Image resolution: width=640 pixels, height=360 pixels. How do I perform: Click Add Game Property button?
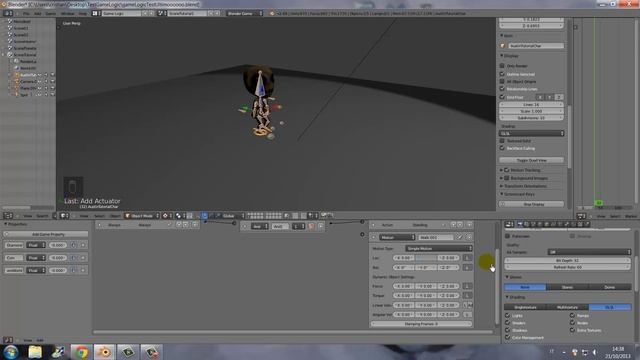click(46, 234)
